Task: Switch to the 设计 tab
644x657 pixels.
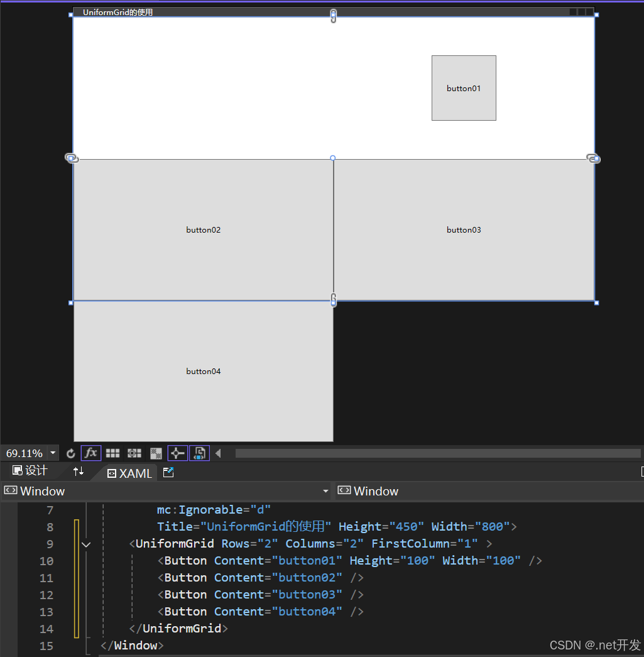Action: click(x=30, y=470)
